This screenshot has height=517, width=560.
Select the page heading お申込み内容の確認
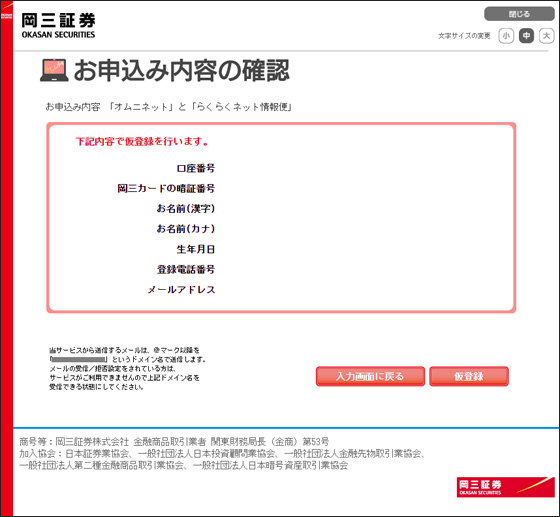pos(181,70)
